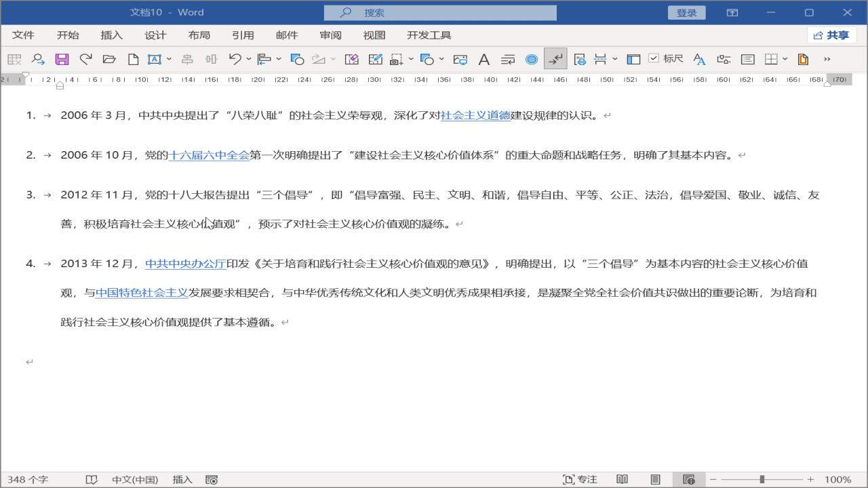
Task: Click the blue oval shape icon
Action: pyautogui.click(x=532, y=59)
